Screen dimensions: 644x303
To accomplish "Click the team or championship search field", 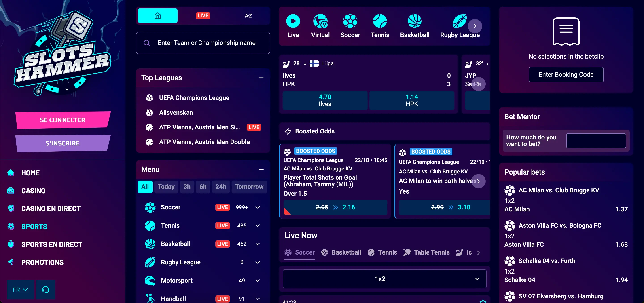I will pos(203,43).
